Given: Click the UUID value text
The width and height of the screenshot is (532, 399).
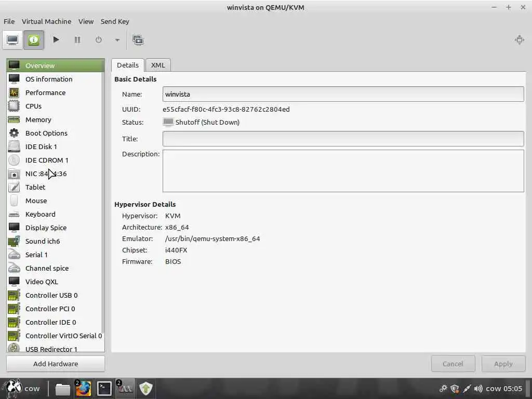Looking at the screenshot, I should pyautogui.click(x=226, y=109).
